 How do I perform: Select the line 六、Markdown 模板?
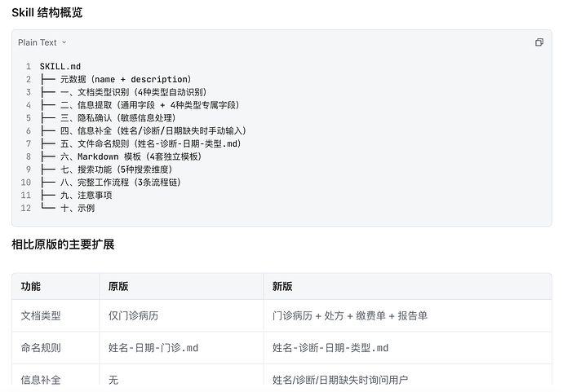[x=121, y=156]
